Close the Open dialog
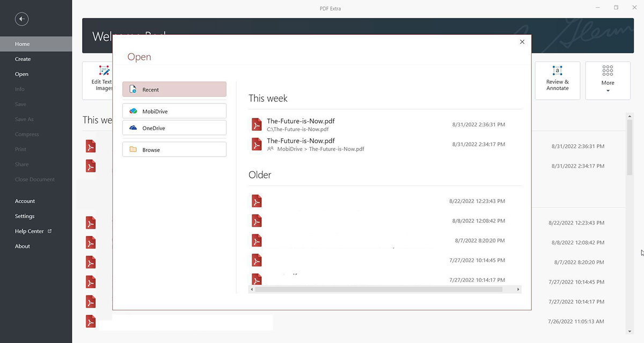Viewport: 644px width, 343px height. (522, 42)
